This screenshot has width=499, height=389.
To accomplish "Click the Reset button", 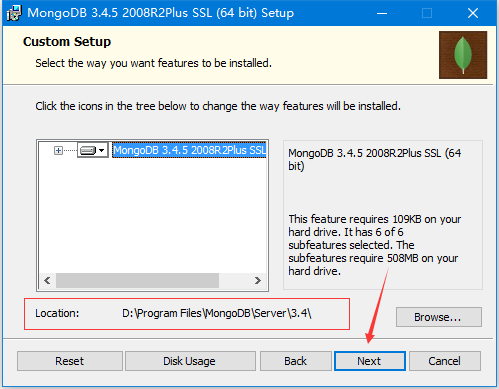I will coord(70,361).
